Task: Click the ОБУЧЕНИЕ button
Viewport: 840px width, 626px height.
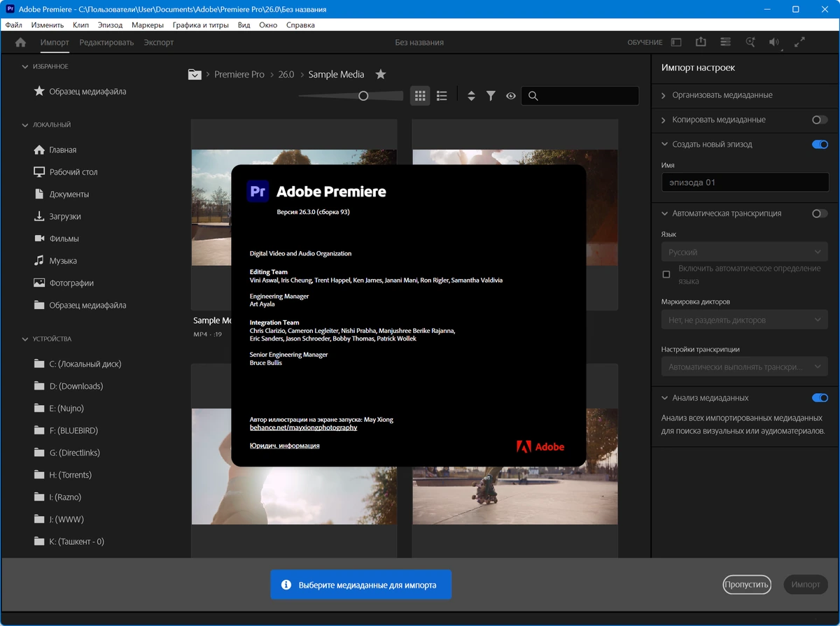Action: pos(645,43)
